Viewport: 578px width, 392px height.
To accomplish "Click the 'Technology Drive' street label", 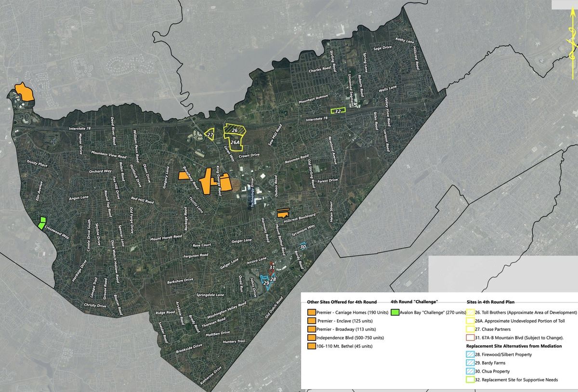I will coord(251,193).
